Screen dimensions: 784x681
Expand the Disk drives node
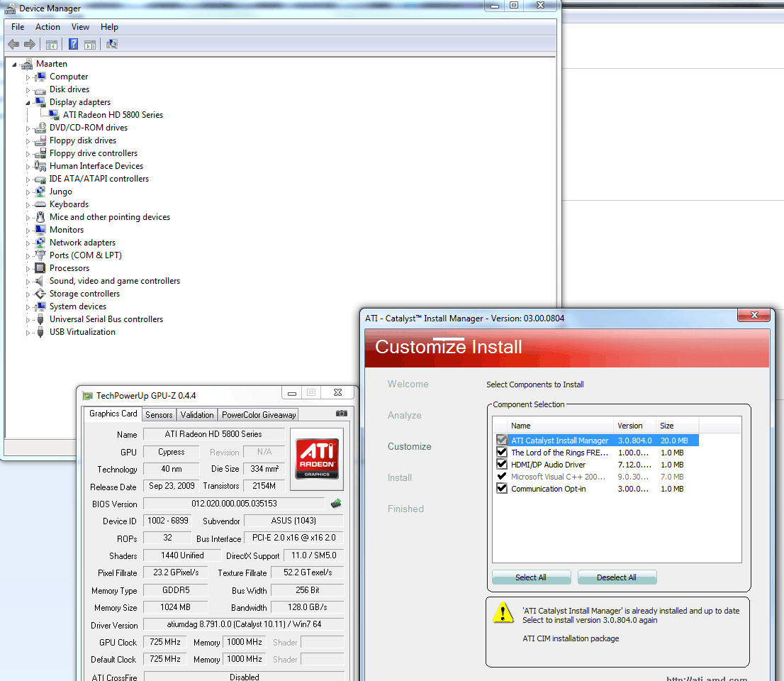coord(28,90)
